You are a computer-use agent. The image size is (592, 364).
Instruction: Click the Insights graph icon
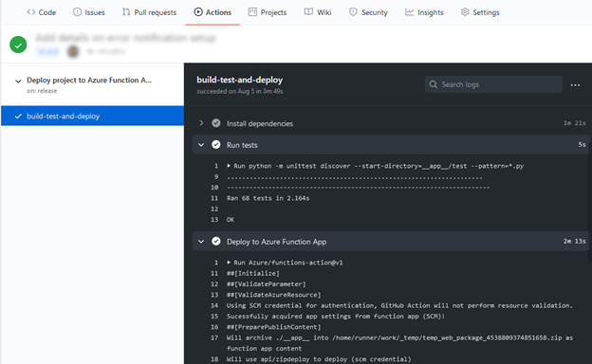[x=409, y=12]
